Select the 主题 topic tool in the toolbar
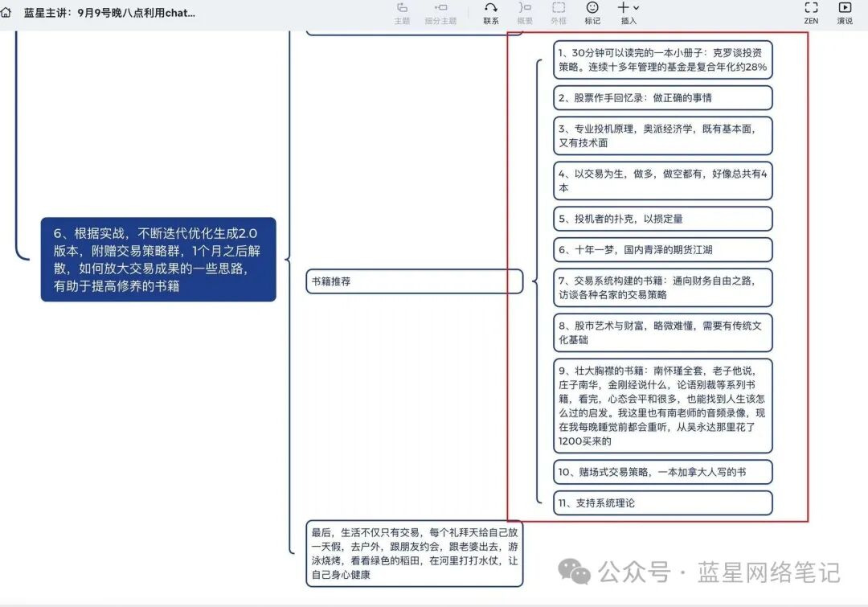868x607 pixels. pos(402,14)
